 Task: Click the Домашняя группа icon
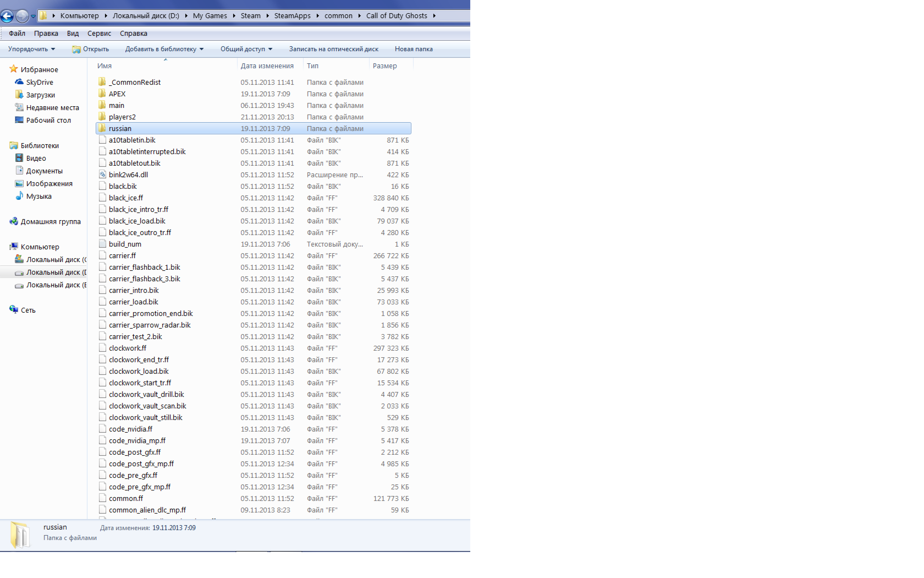click(14, 221)
